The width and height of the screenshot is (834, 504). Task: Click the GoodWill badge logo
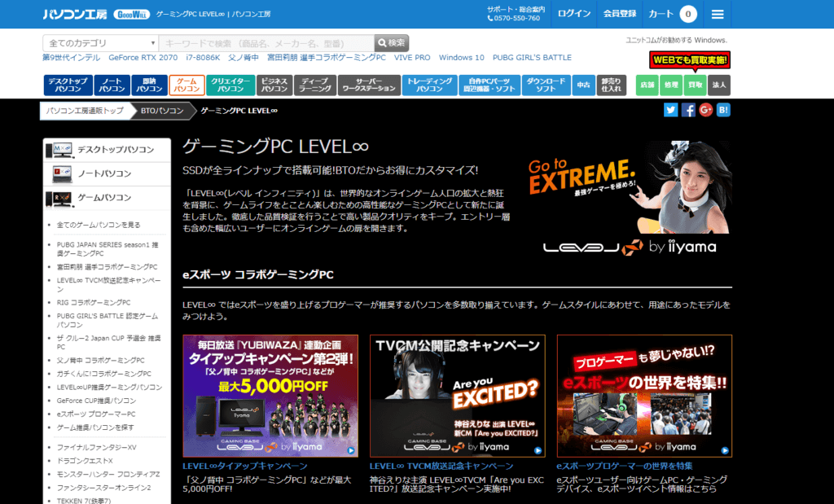(x=131, y=15)
